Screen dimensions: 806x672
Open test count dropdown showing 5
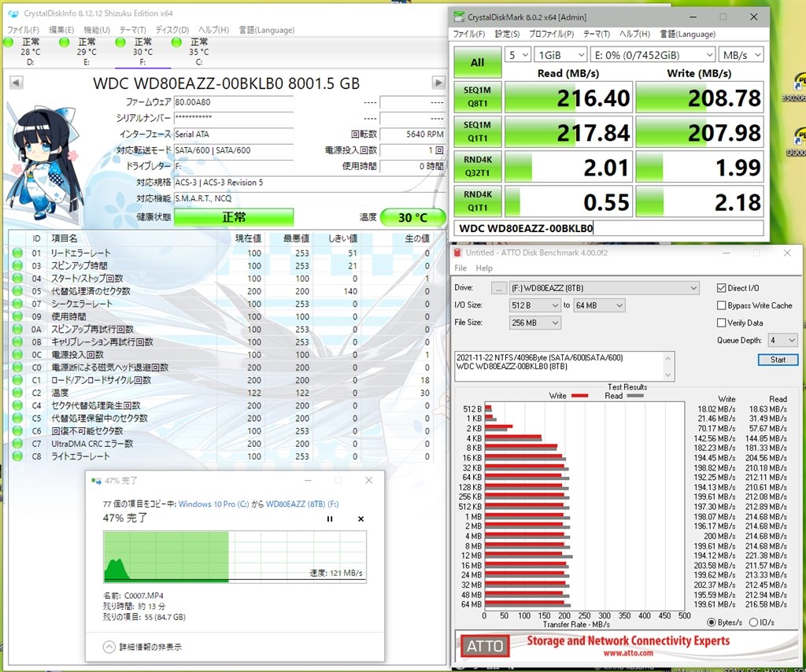coord(518,55)
